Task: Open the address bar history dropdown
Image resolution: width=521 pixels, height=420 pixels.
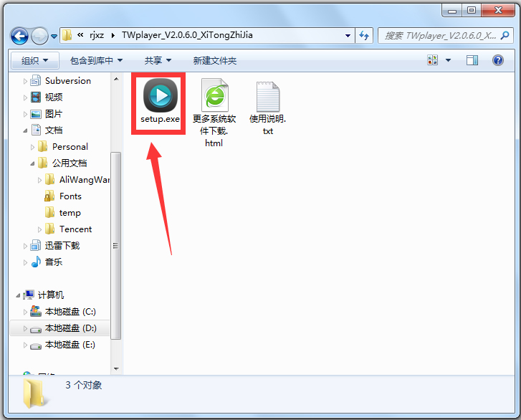Action: click(x=348, y=35)
